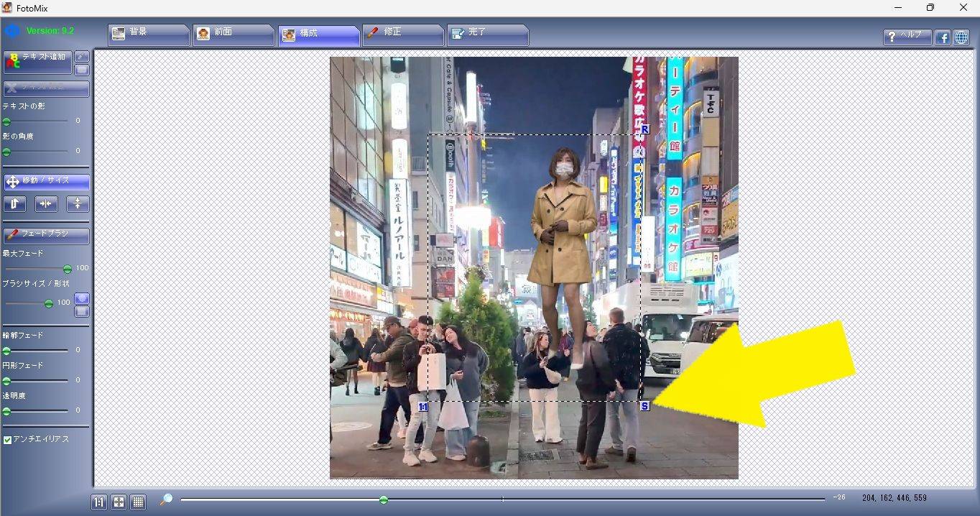Image resolution: width=980 pixels, height=516 pixels.
Task: Open the ヘルプ help button
Action: 907,37
